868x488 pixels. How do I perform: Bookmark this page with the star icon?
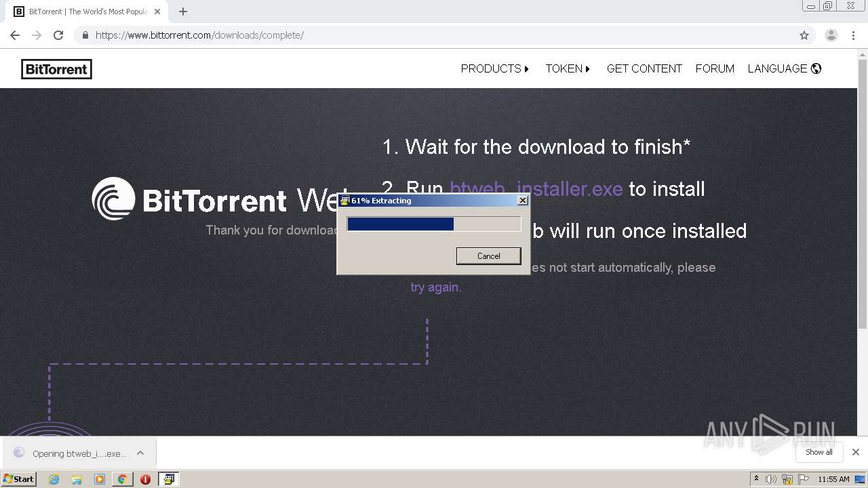tap(804, 35)
